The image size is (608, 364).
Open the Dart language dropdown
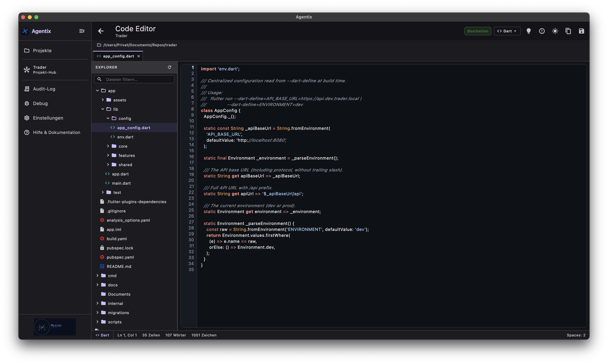coord(507,31)
